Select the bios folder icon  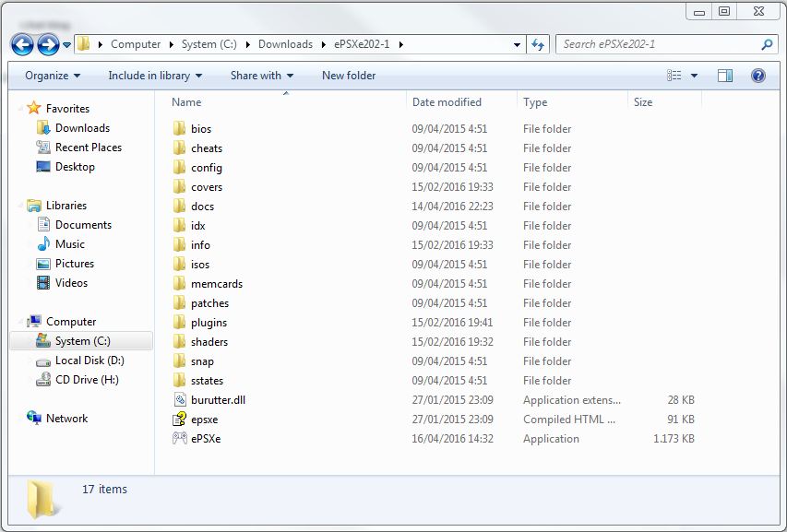[179, 128]
